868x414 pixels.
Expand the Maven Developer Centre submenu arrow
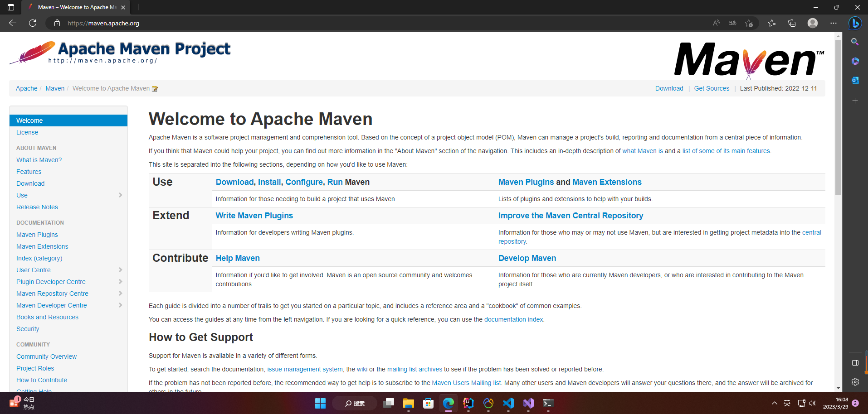coord(120,305)
